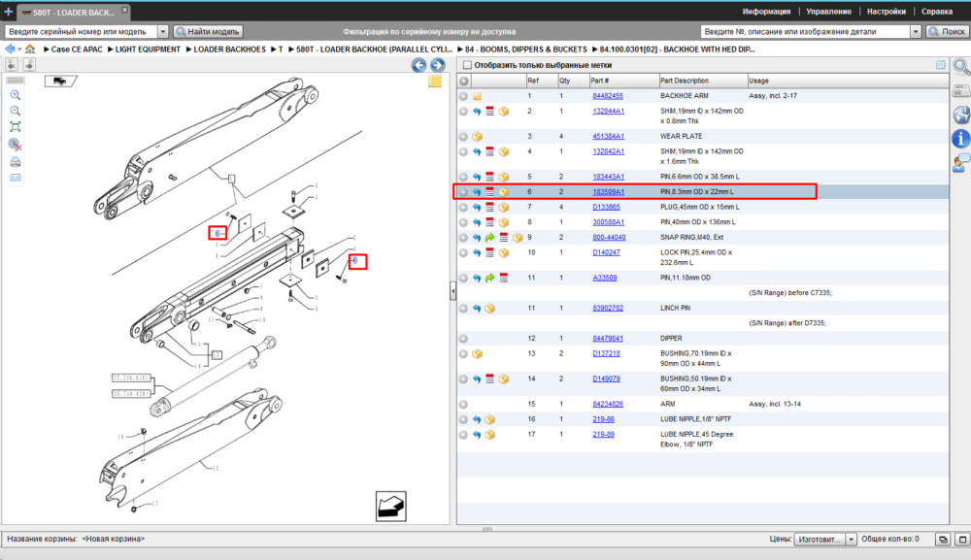The image size is (971, 560).
Task: Select the round marker for part D149079
Action: point(463,379)
